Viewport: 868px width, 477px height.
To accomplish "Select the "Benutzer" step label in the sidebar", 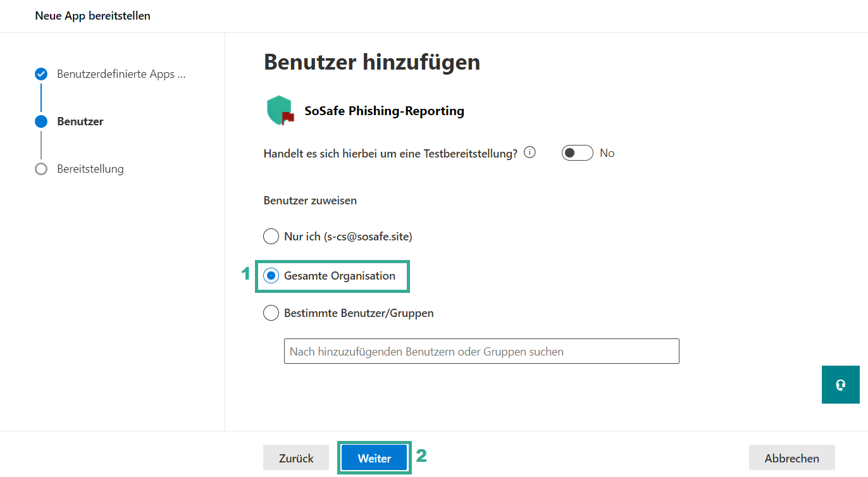I will (x=80, y=121).
